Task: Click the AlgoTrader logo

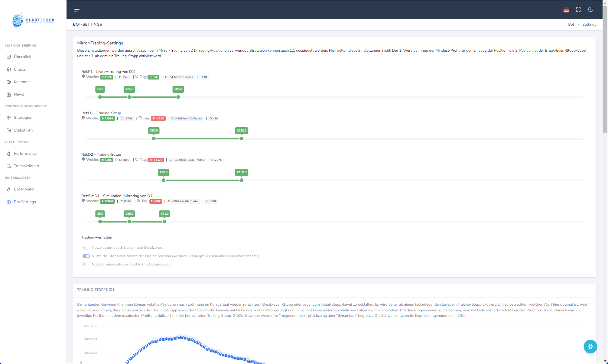Action: coord(33,20)
